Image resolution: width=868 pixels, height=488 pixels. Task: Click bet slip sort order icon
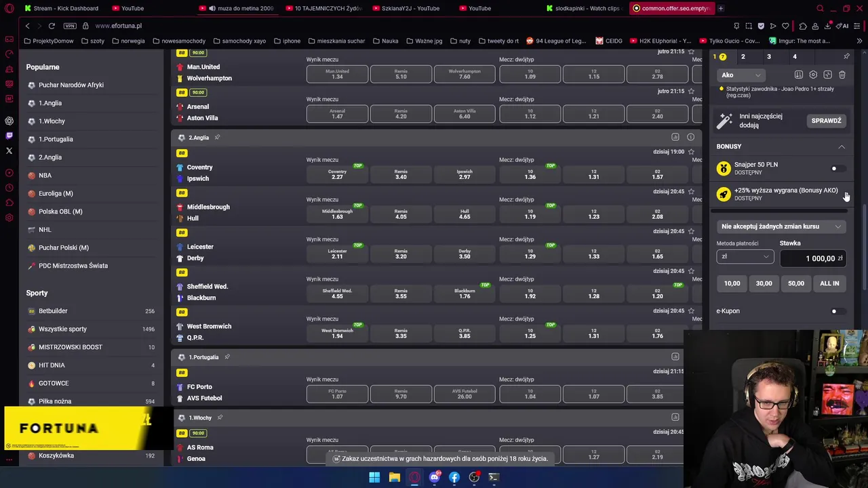(799, 75)
